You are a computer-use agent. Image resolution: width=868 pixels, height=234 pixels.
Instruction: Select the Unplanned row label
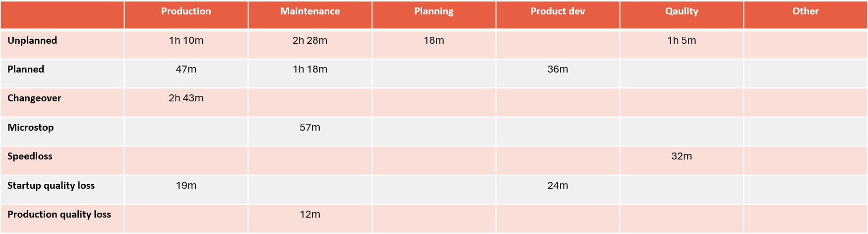(x=32, y=41)
